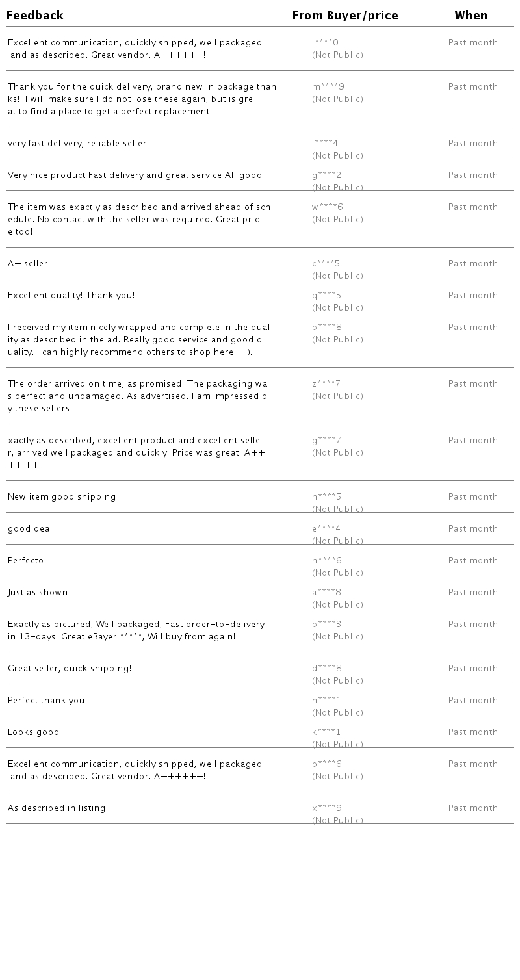The image size is (520, 980).
Task: Open buyer m****9 profile
Action: (328, 87)
